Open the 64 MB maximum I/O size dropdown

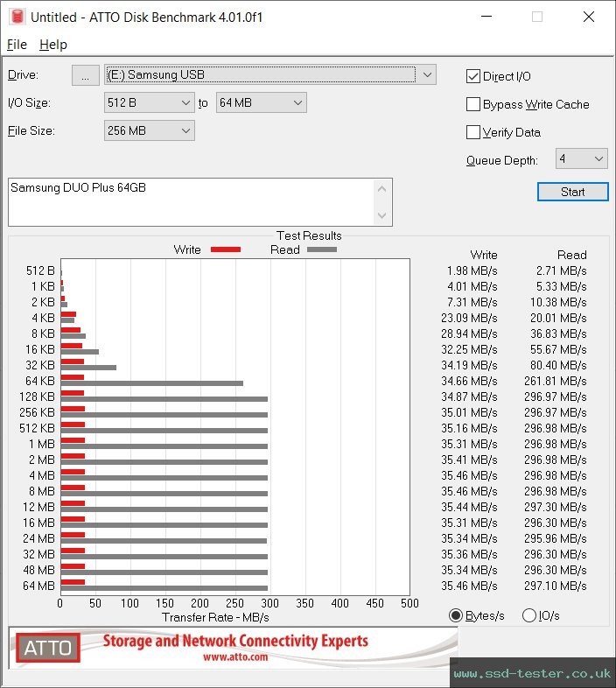click(261, 102)
